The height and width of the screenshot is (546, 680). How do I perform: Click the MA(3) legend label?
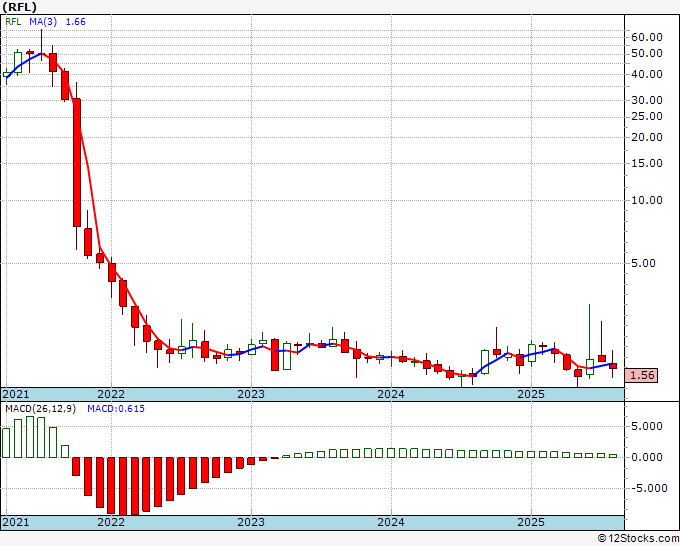click(43, 22)
